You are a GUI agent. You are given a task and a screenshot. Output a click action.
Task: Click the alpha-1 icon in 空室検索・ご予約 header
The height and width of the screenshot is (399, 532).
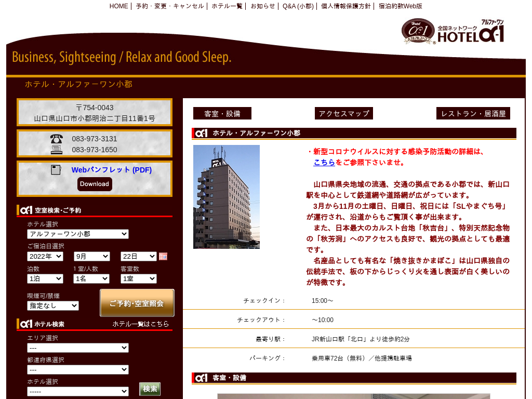(26, 210)
